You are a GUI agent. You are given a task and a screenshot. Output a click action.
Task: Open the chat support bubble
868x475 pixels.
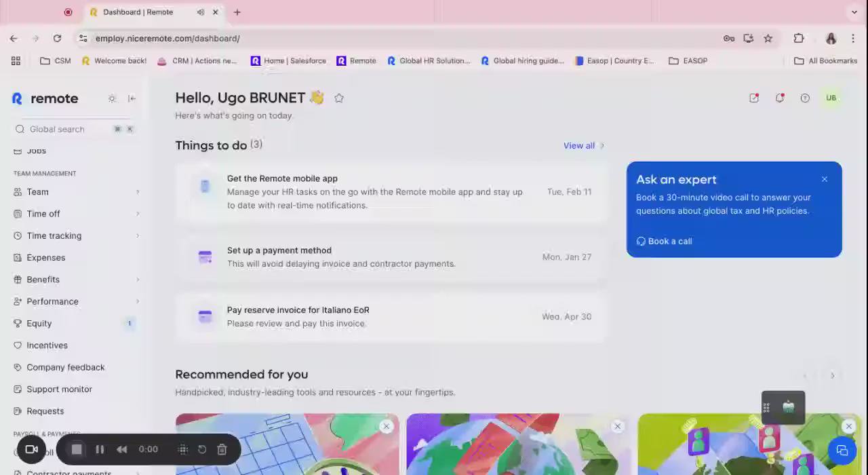842,451
